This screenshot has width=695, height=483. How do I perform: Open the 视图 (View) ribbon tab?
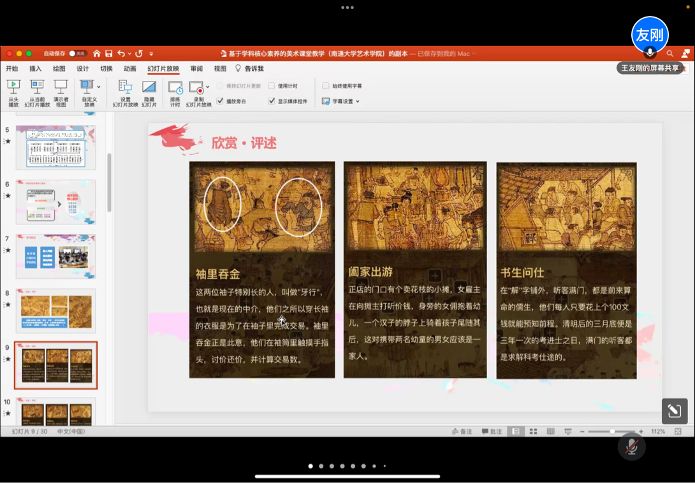(x=220, y=69)
